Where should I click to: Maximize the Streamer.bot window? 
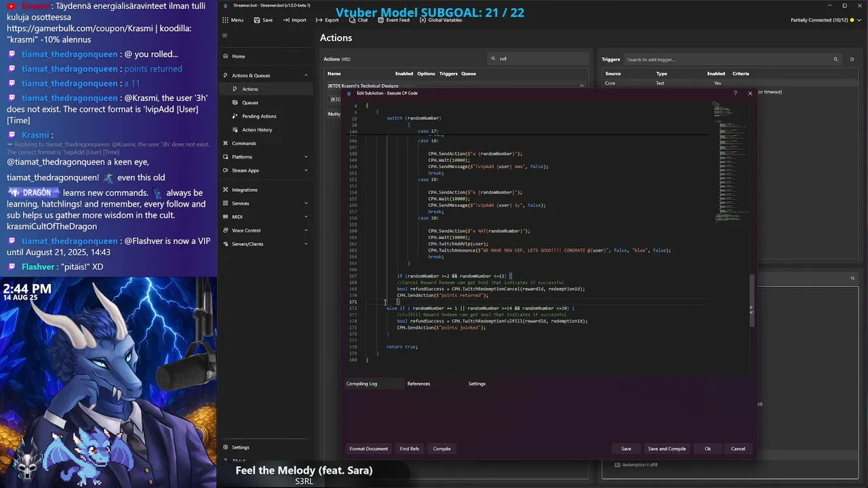point(844,5)
